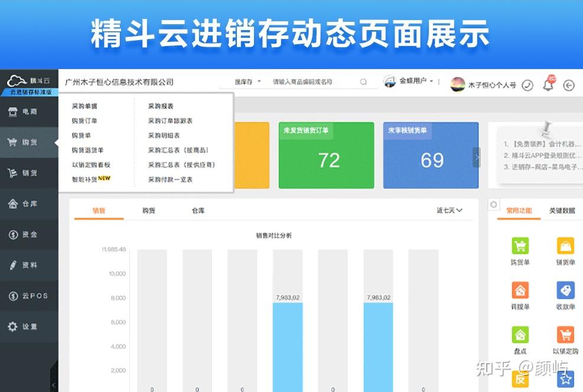The width and height of the screenshot is (583, 392).
Task: Open the 近七天 date range dropdown
Action: (x=450, y=210)
